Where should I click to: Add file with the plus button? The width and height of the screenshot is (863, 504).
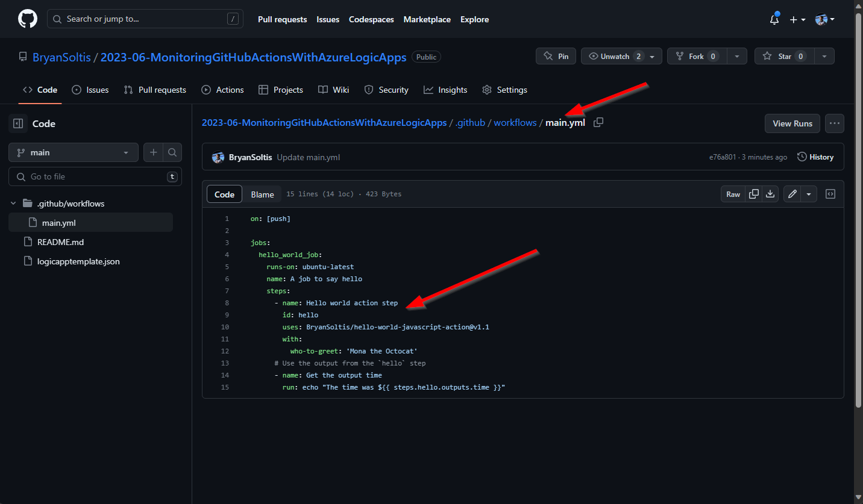coord(153,152)
